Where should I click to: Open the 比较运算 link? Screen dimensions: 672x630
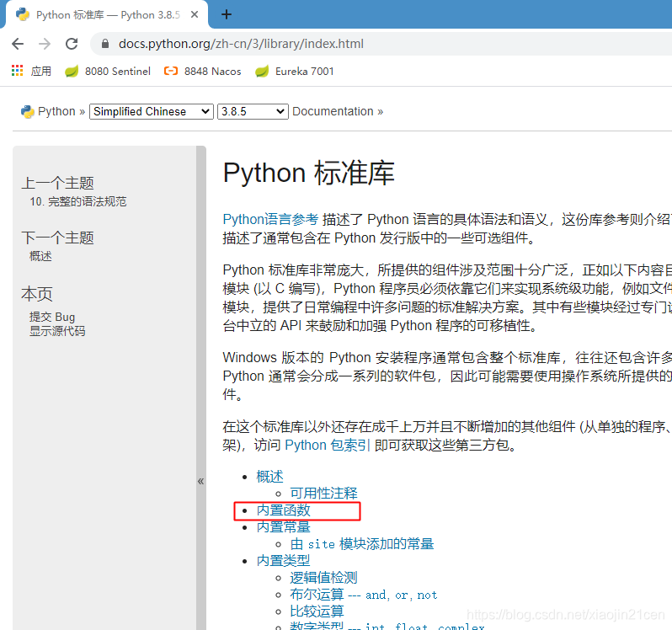point(317,611)
